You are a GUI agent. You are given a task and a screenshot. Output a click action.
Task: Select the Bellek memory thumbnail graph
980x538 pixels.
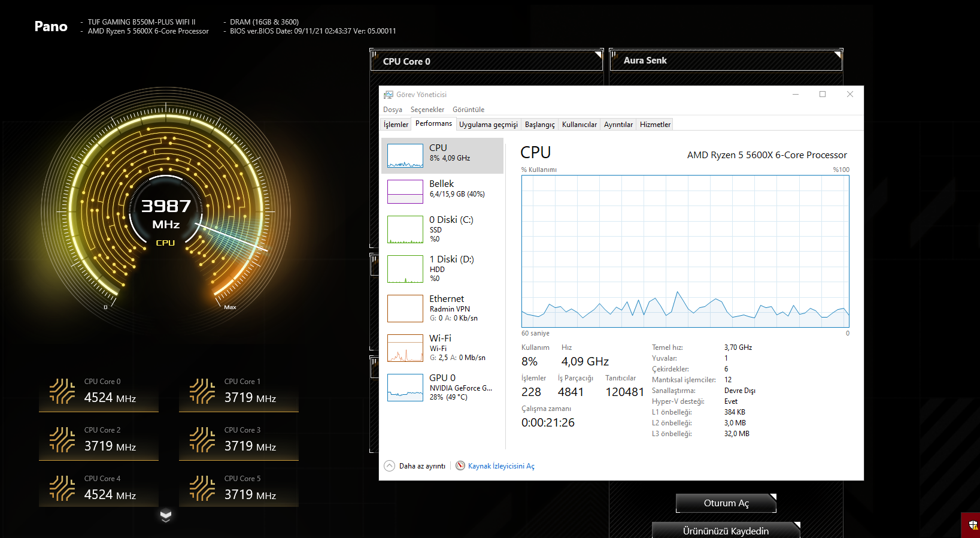(405, 192)
